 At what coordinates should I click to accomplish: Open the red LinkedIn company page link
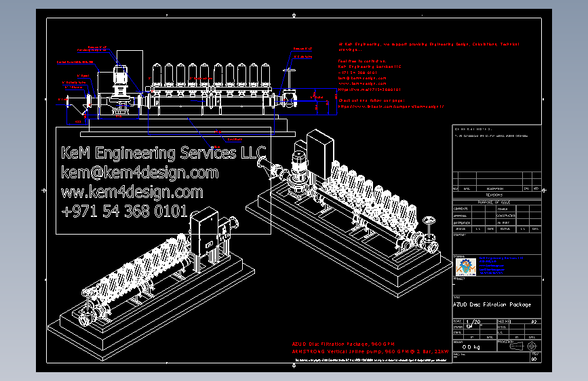tap(391, 106)
